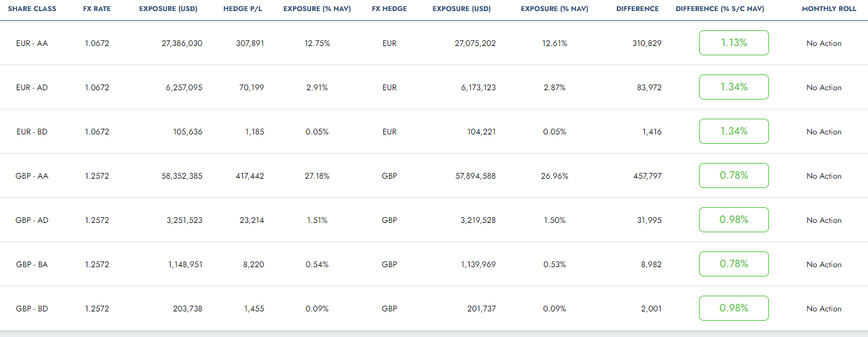
Task: Select the GBP - BA share class cell
Action: tap(32, 264)
